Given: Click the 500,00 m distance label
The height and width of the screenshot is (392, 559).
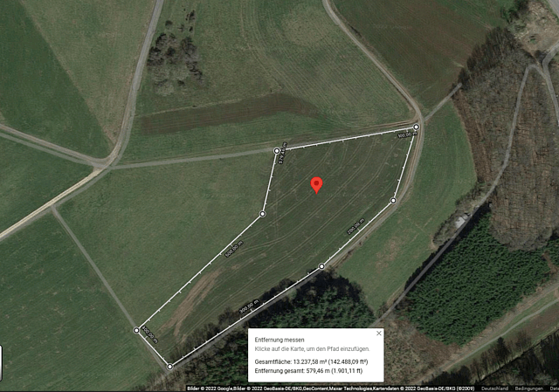Looking at the screenshot, I should (x=234, y=249).
